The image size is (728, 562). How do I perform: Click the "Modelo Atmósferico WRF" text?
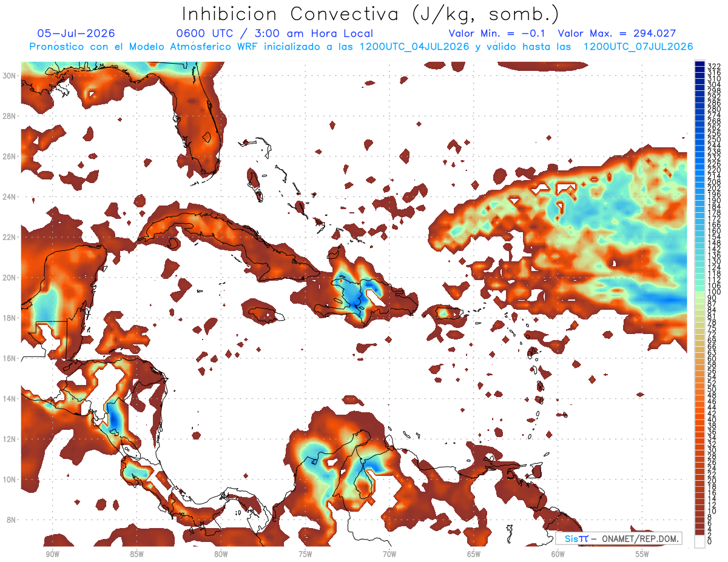point(192,47)
